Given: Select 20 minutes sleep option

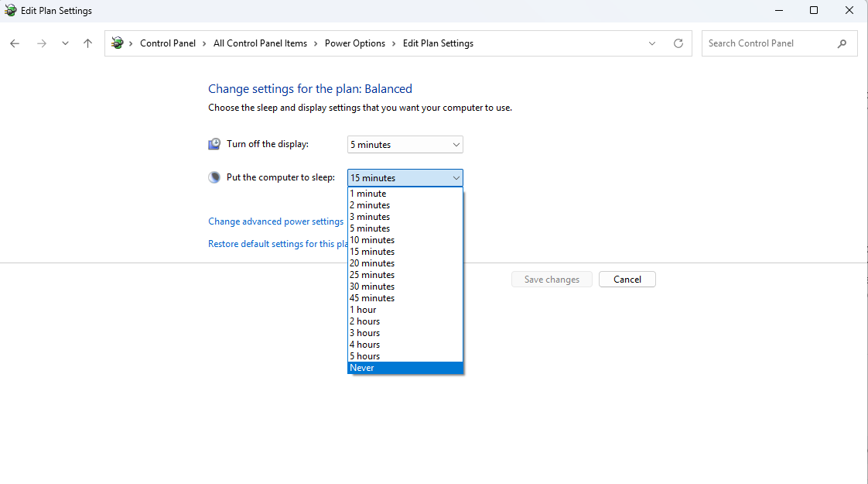Looking at the screenshot, I should (405, 263).
